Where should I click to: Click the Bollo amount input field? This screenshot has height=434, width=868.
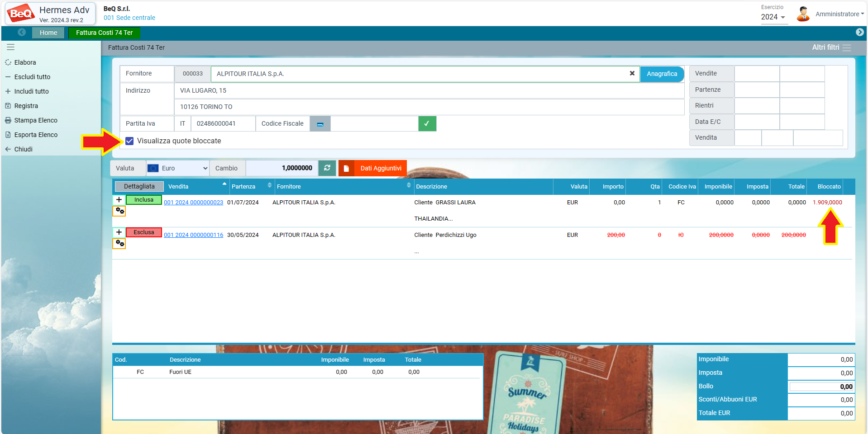(x=821, y=387)
